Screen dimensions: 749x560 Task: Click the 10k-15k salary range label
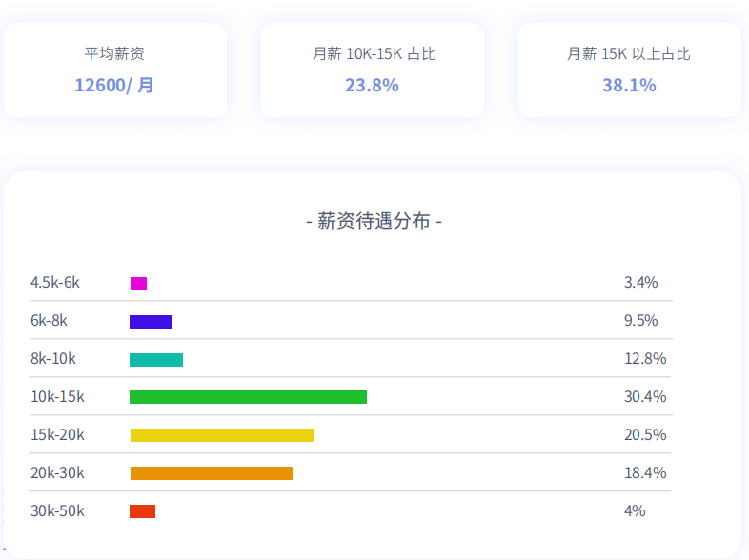[x=57, y=397]
